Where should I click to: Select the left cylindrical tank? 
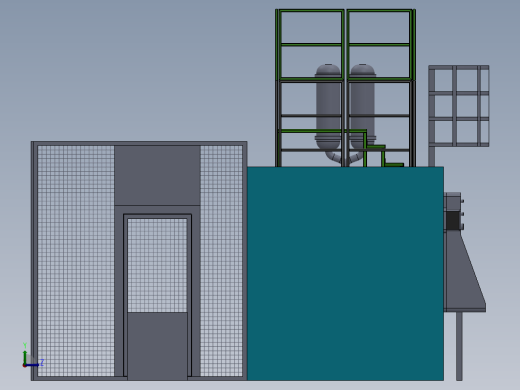[328, 107]
